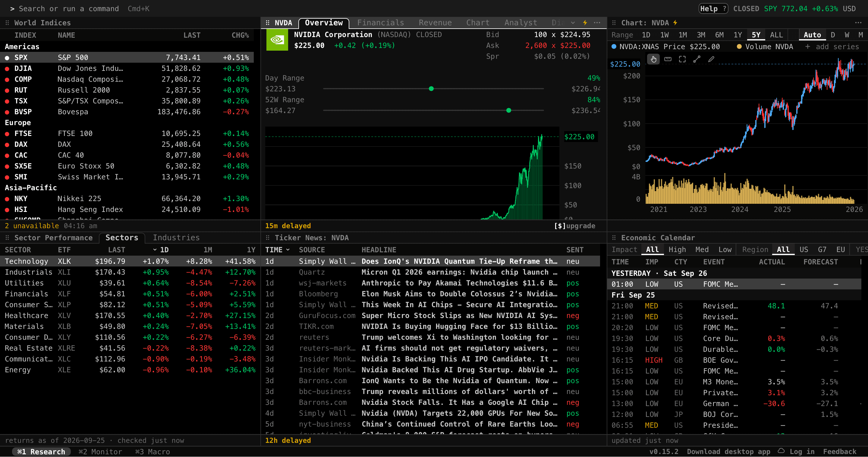Sort sectors by the ETF column
868x457 pixels.
click(x=64, y=250)
